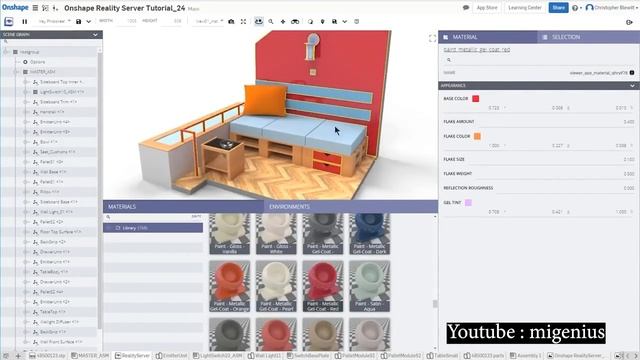Open the hamburger main menu
The width and height of the screenshot is (640, 360).
click(36, 8)
